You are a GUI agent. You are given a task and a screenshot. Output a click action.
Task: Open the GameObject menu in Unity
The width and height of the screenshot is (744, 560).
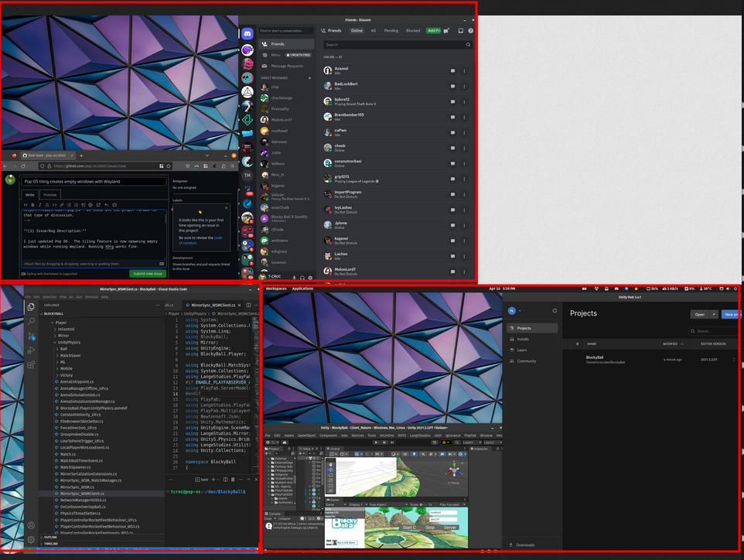point(307,435)
